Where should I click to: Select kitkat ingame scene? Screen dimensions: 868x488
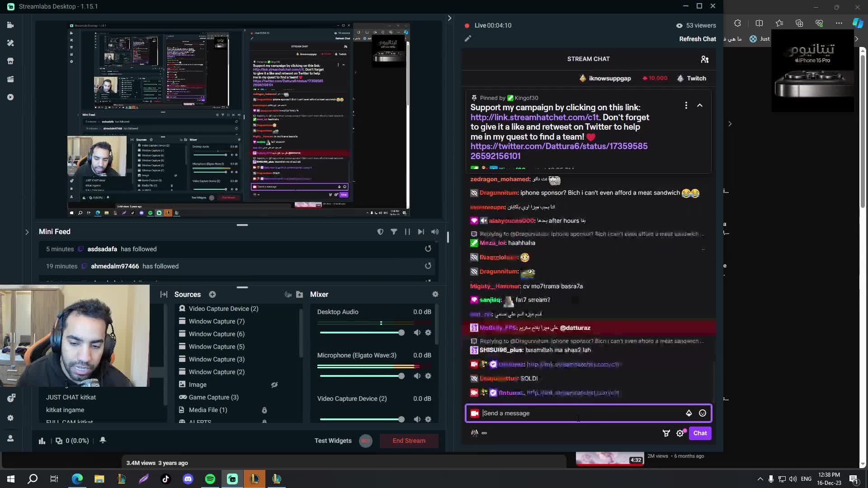click(x=65, y=410)
